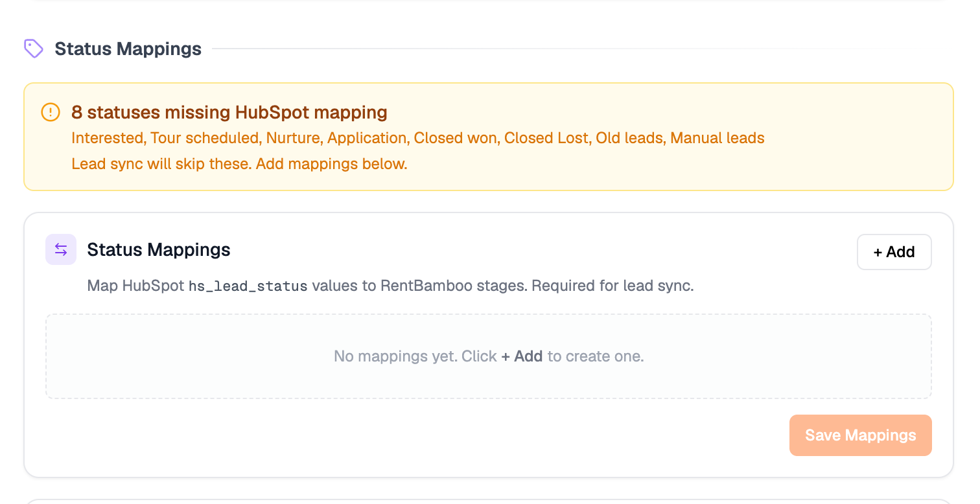
Task: Click the 'Lead sync will skip these' notice line
Action: pos(239,164)
